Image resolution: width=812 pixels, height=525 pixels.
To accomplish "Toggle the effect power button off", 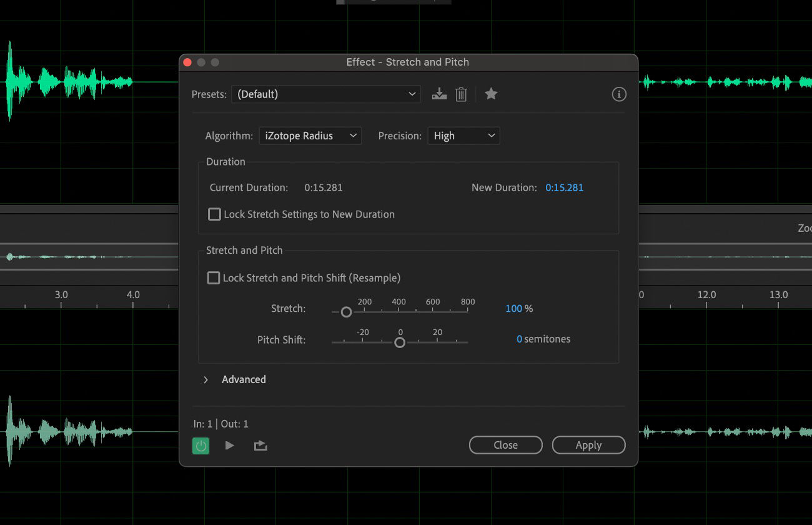I will (x=201, y=445).
